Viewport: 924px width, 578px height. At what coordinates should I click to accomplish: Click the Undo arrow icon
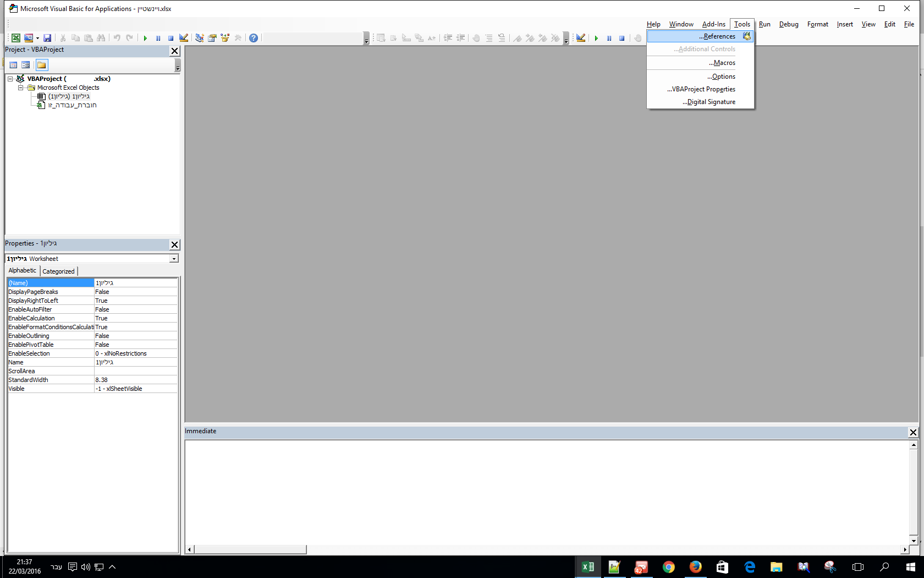pyautogui.click(x=117, y=38)
